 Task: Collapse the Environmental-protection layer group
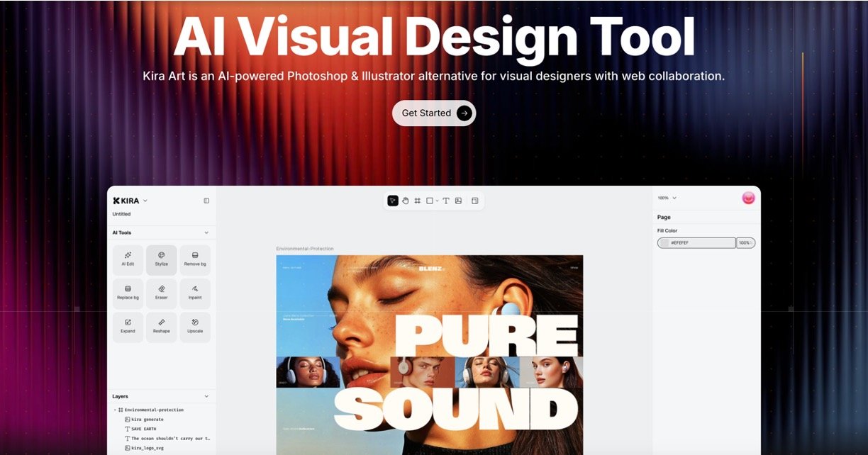tap(115, 410)
